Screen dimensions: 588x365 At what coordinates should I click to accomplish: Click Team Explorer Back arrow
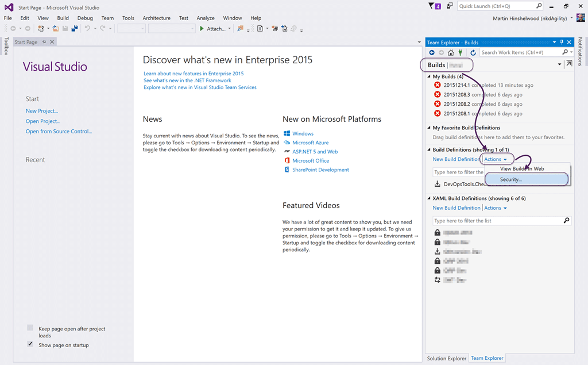point(432,52)
